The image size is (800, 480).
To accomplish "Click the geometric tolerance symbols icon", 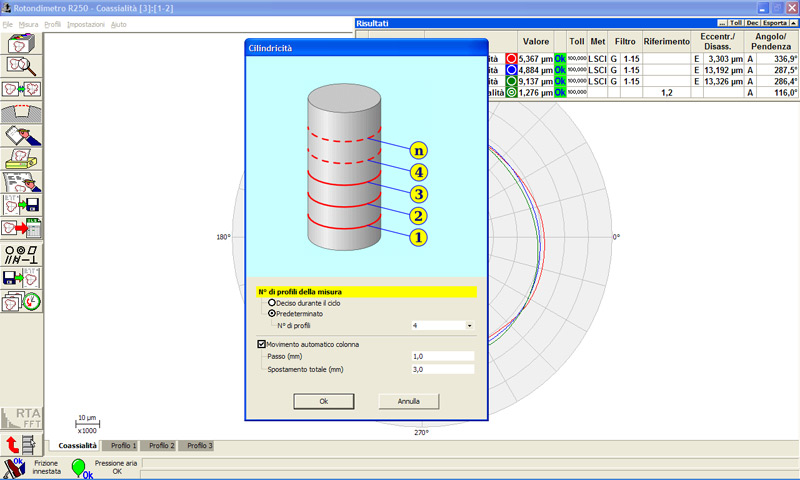I will pos(21,255).
